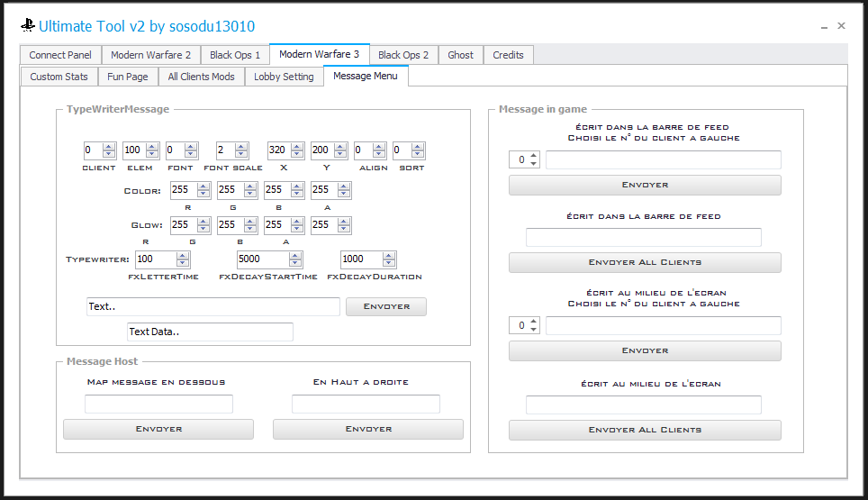Close the Ultimate Tool window
868x500 pixels.
pyautogui.click(x=841, y=25)
